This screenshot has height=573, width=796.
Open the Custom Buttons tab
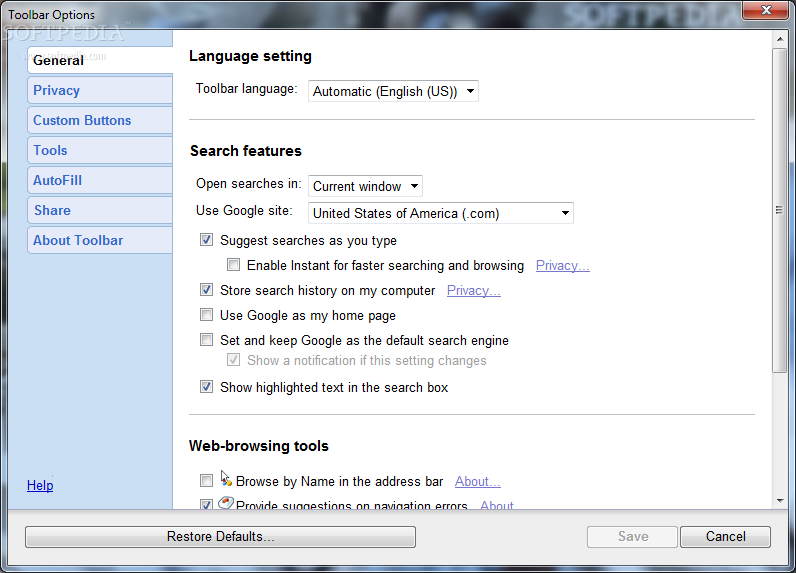[x=100, y=120]
